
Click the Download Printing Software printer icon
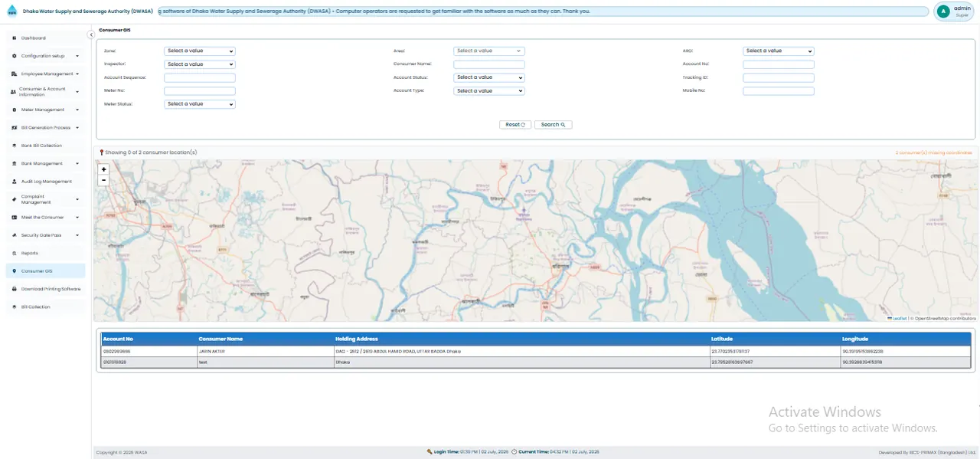(14, 289)
